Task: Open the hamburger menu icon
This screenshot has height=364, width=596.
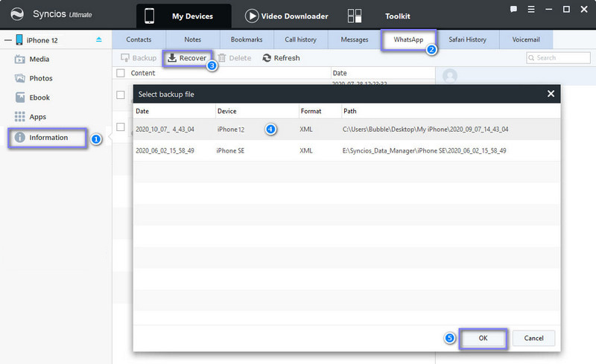Action: click(531, 9)
